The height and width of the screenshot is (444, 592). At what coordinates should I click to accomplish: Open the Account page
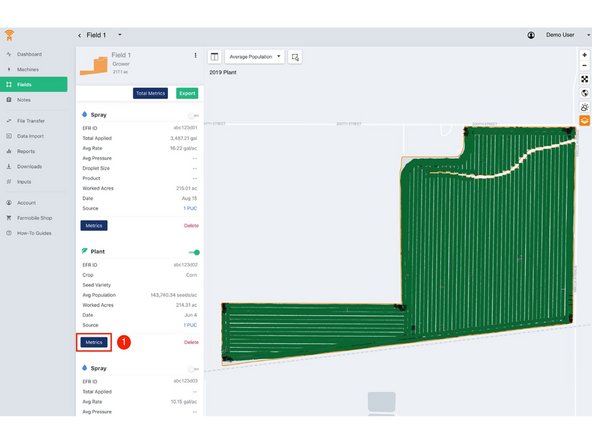[26, 203]
